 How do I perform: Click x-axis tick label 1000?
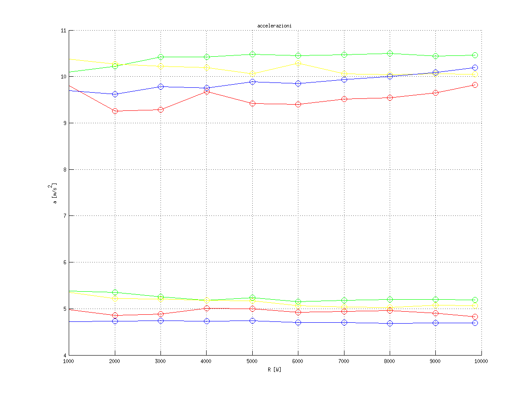click(69, 361)
